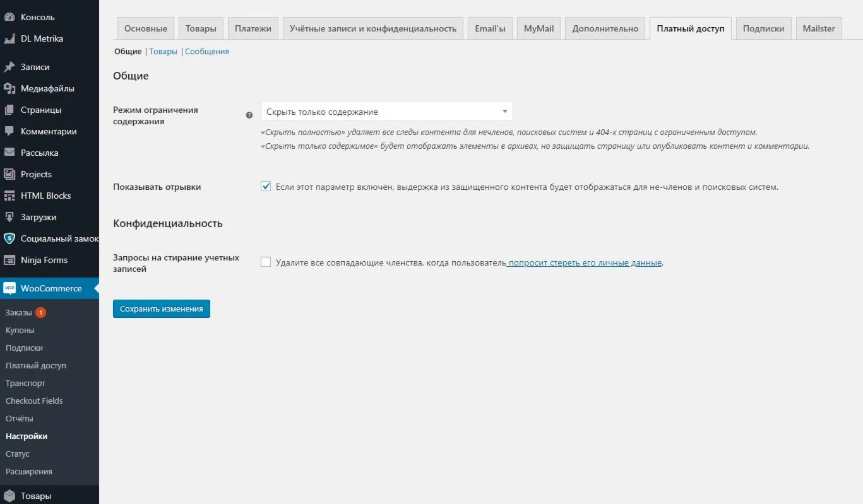Viewport: 863px width, 504px height.
Task: Click the Сохранить изменения button
Action: [x=162, y=308]
